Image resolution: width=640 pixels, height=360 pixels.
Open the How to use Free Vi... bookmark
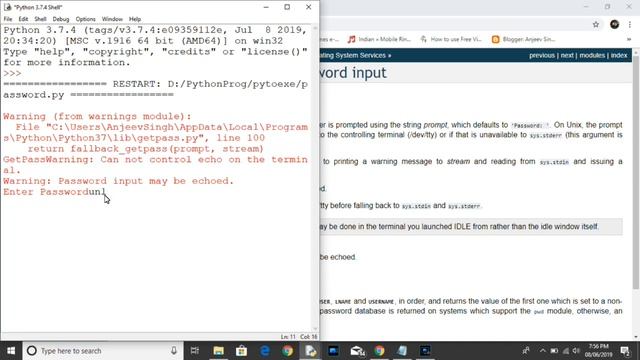coord(451,39)
